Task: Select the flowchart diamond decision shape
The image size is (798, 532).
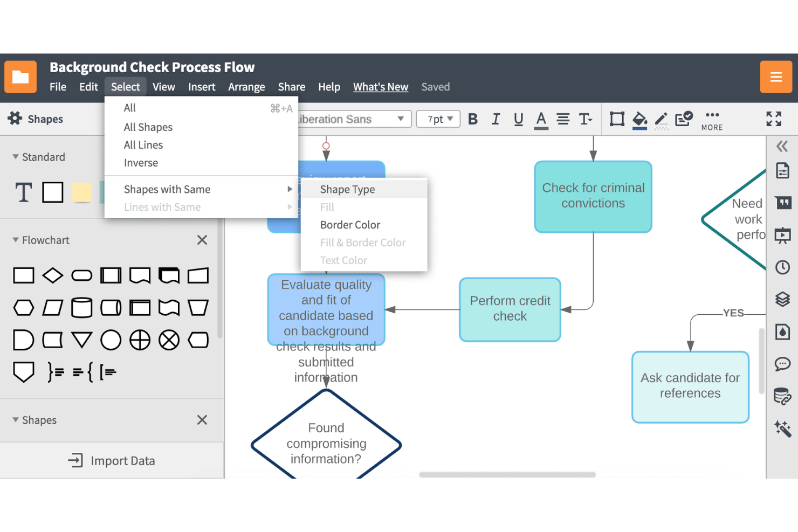Action: 52,275
